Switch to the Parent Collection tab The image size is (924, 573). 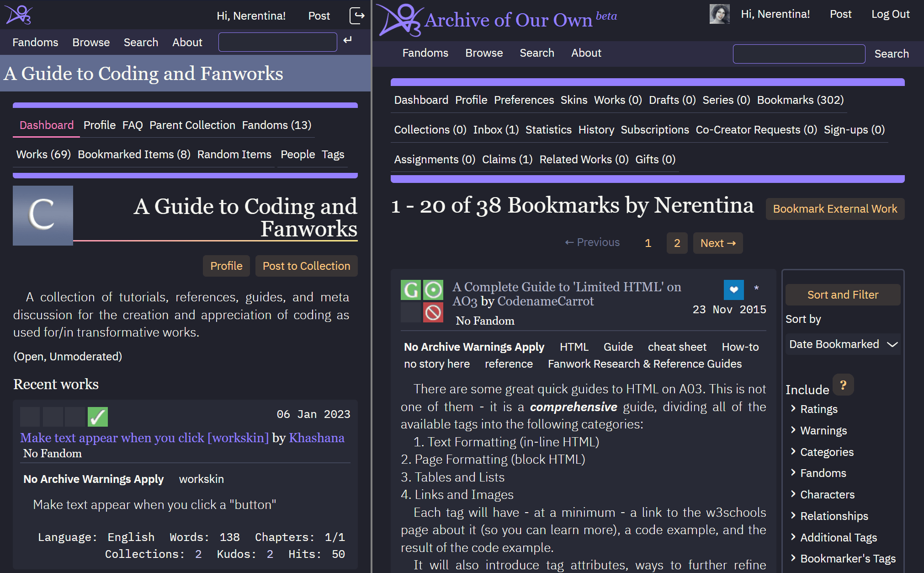[x=192, y=125]
